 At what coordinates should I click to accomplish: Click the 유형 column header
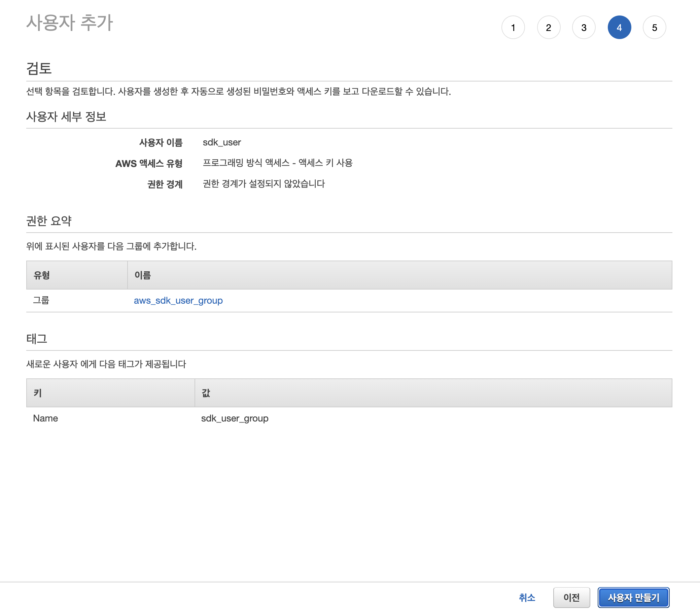pos(42,275)
